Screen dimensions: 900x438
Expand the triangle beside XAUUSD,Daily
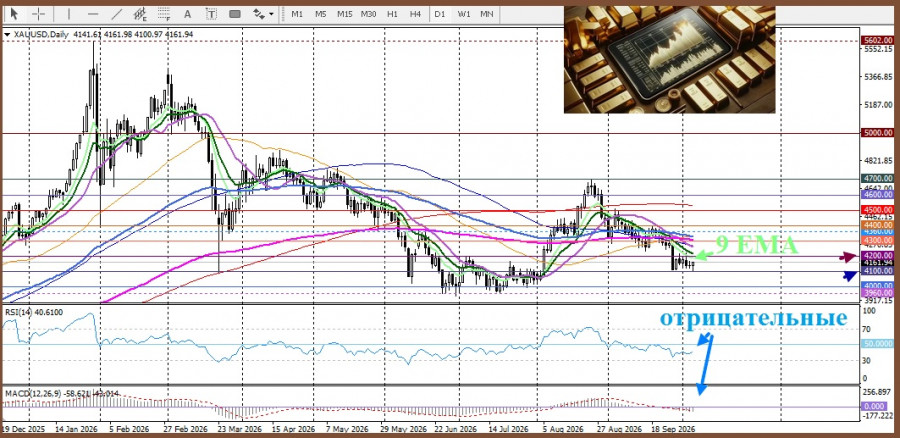point(7,34)
